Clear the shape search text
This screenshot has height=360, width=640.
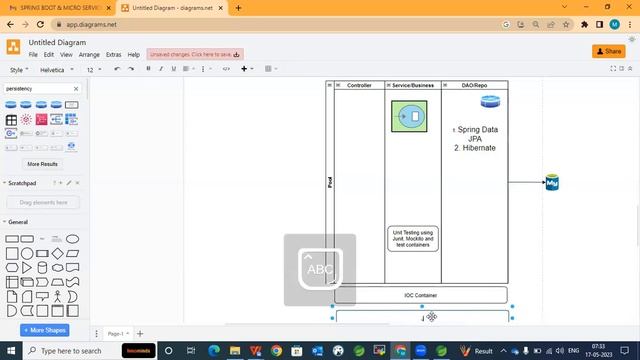coord(76,89)
